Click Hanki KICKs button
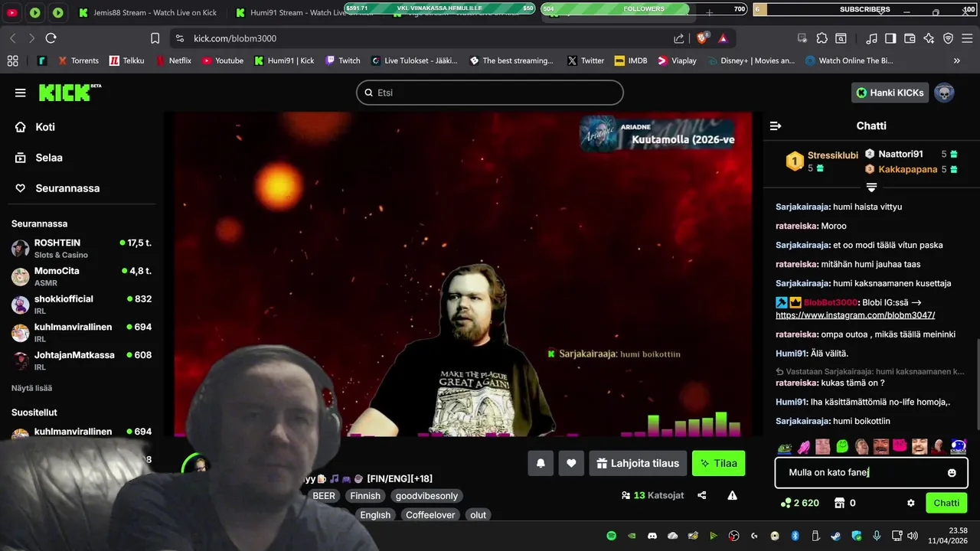 890,93
